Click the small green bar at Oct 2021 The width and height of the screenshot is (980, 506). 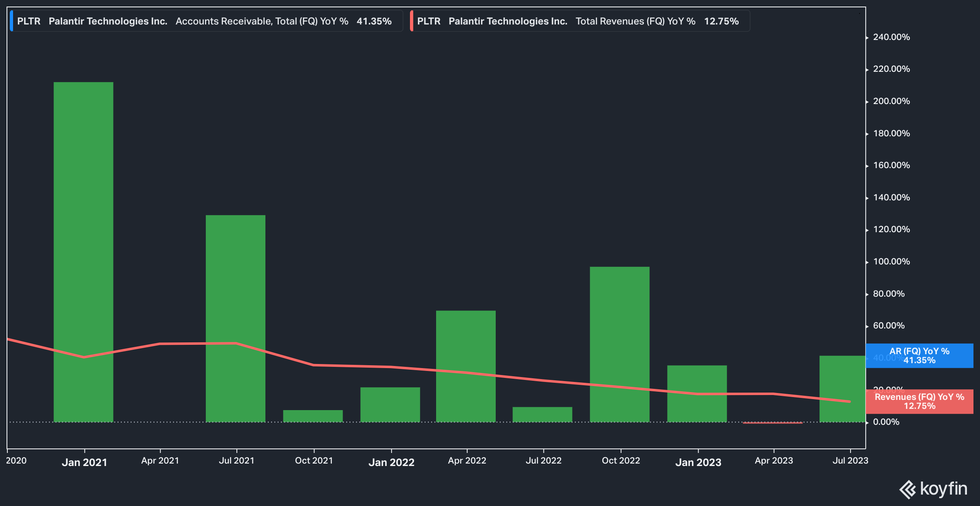(313, 416)
